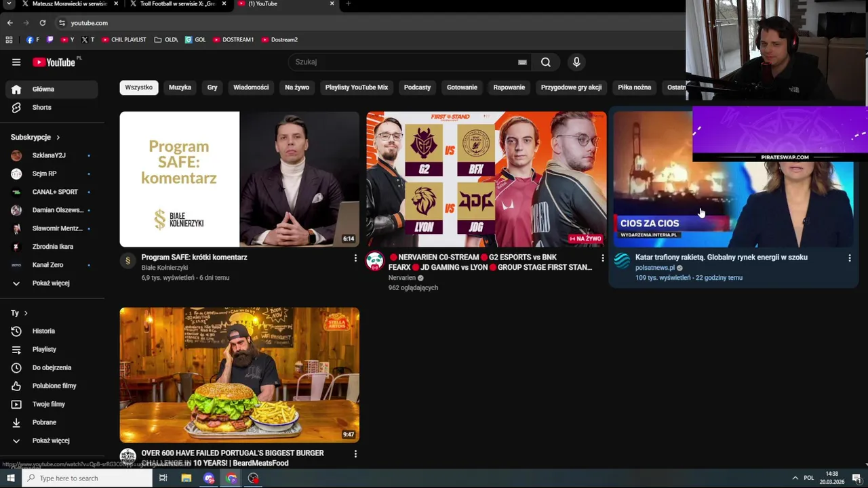868x488 pixels.
Task: Select the Playlisty YouTube Mix chip
Action: click(x=357, y=87)
